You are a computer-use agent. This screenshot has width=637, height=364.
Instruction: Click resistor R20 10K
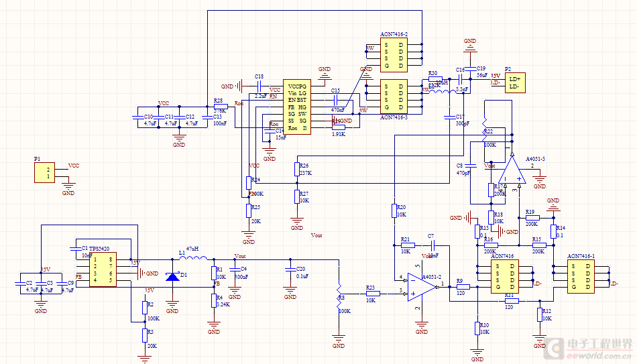tap(394, 211)
